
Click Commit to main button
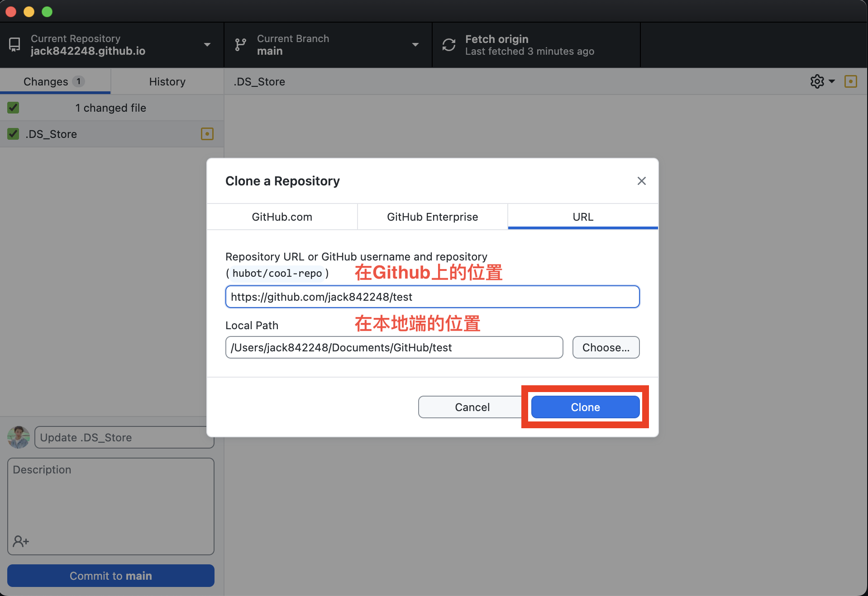[110, 576]
